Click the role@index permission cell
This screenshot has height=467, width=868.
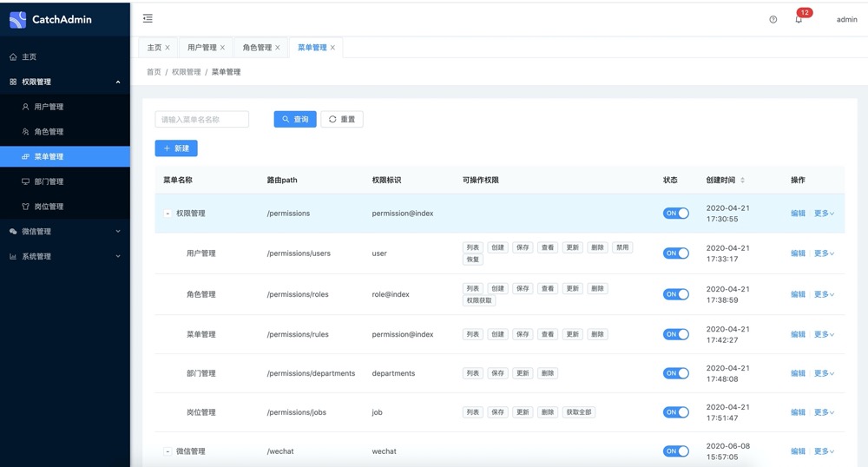click(391, 294)
